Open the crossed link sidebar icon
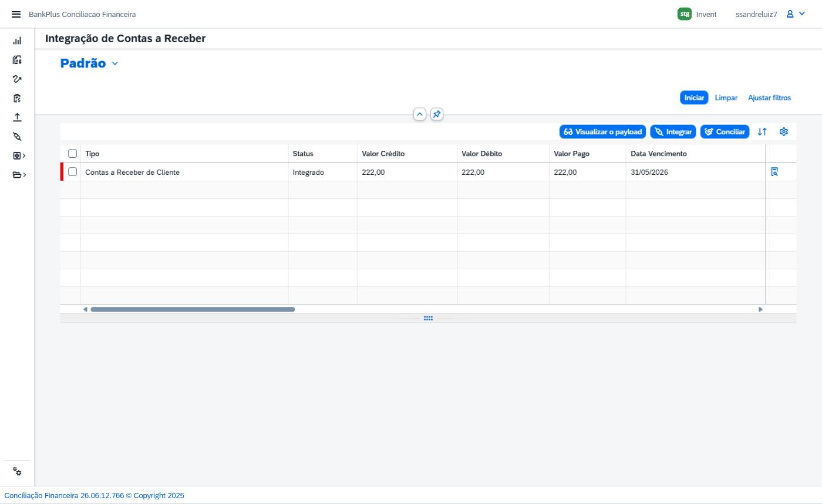Image resolution: width=822 pixels, height=504 pixels. (x=17, y=137)
